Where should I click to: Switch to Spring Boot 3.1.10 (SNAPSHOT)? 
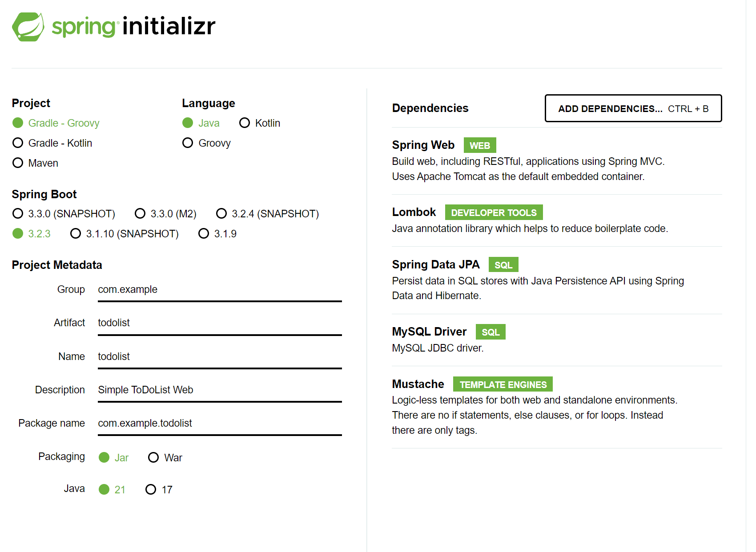coord(76,234)
